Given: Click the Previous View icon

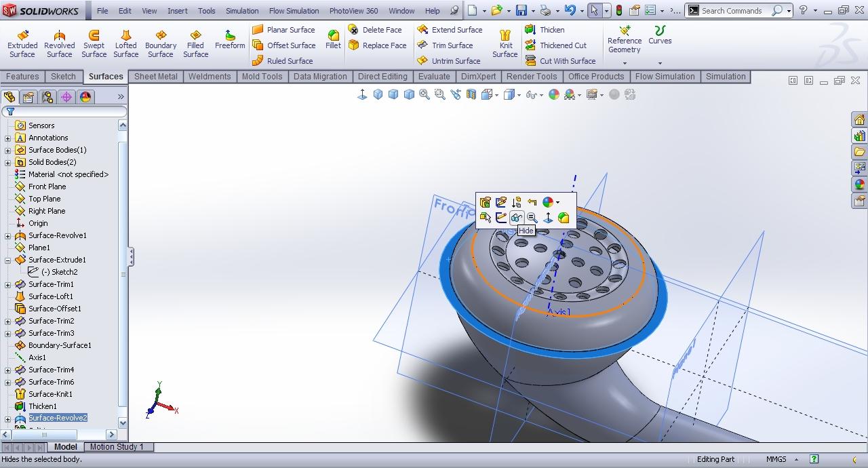Looking at the screenshot, I should point(456,95).
